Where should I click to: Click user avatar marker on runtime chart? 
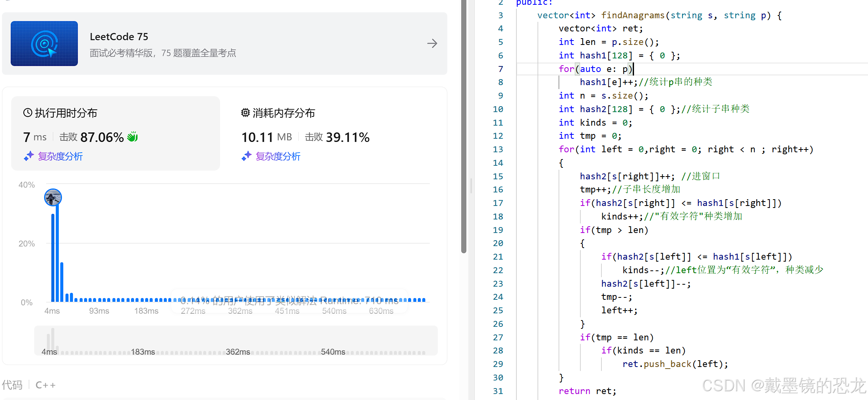pos(53,198)
